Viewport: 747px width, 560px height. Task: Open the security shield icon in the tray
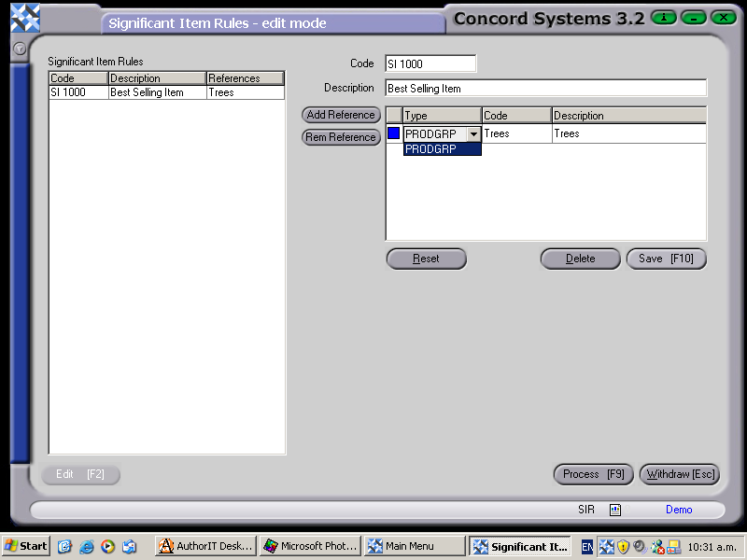624,545
